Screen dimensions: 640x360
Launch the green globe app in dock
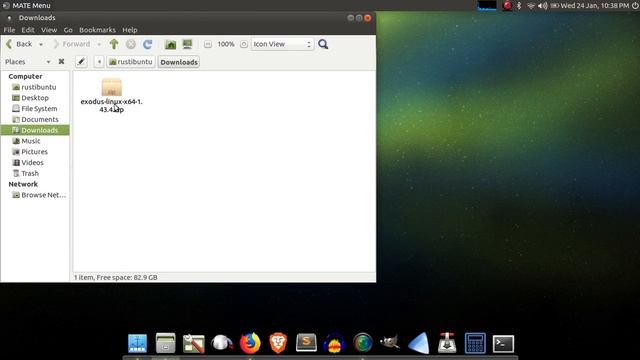(x=362, y=343)
